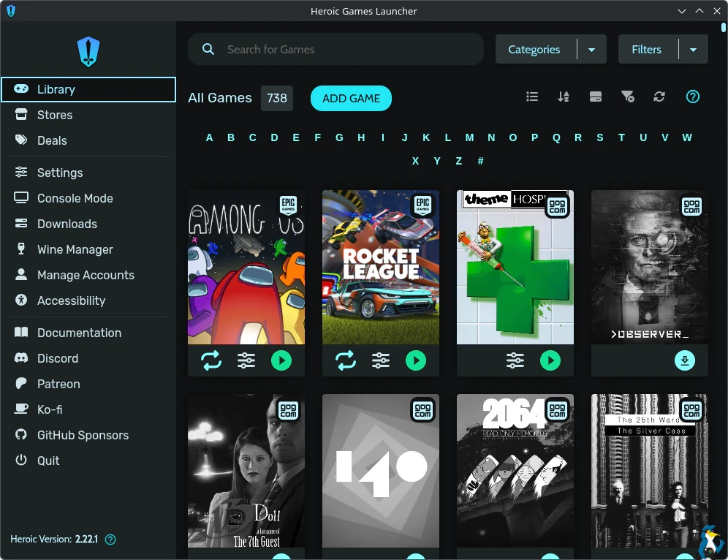Open settings sliders for Rocket League

[x=381, y=360]
